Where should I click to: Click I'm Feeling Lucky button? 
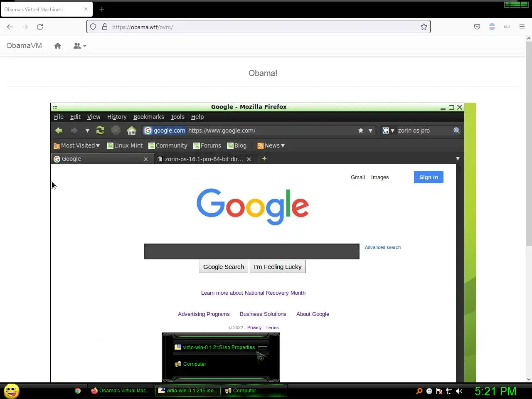(278, 267)
